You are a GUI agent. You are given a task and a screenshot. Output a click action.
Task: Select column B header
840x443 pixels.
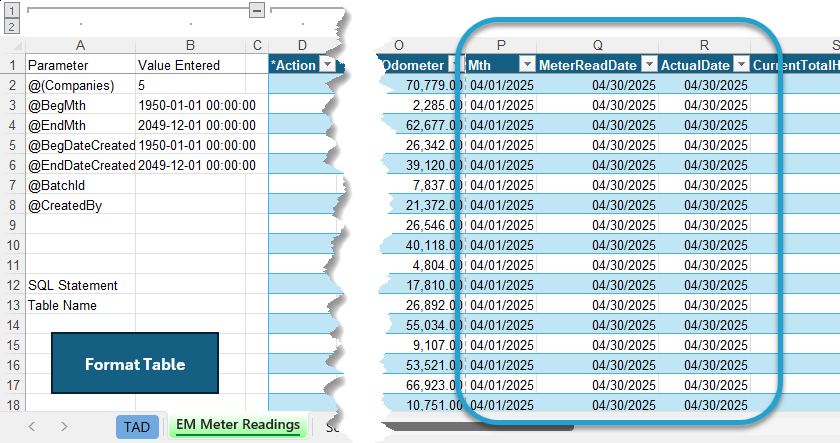[x=190, y=46]
